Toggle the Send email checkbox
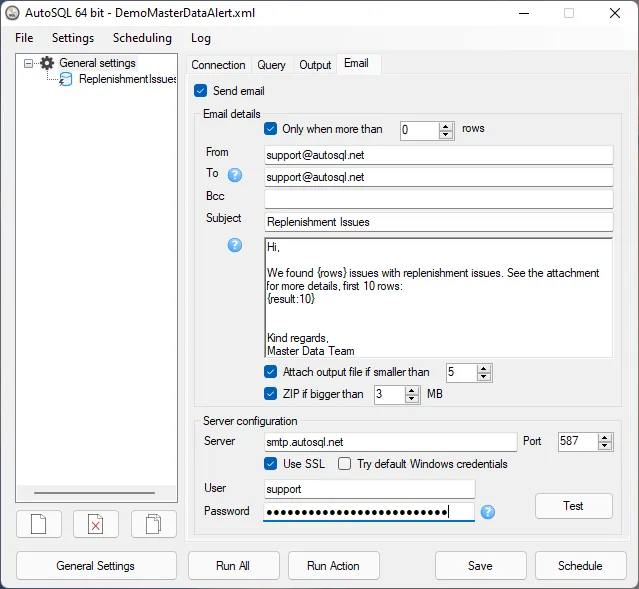639x589 pixels. [x=201, y=90]
